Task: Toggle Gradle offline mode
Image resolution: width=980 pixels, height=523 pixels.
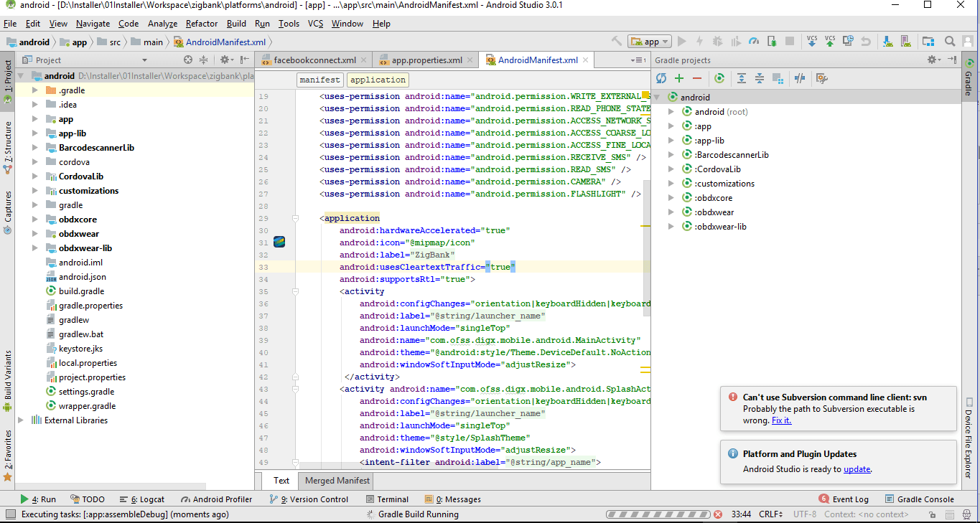Action: pos(800,78)
